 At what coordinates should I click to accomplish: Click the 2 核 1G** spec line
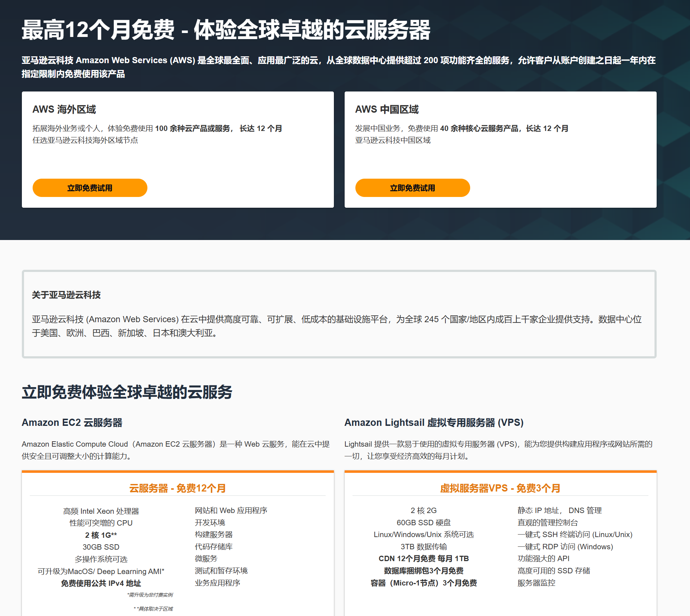pyautogui.click(x=101, y=535)
